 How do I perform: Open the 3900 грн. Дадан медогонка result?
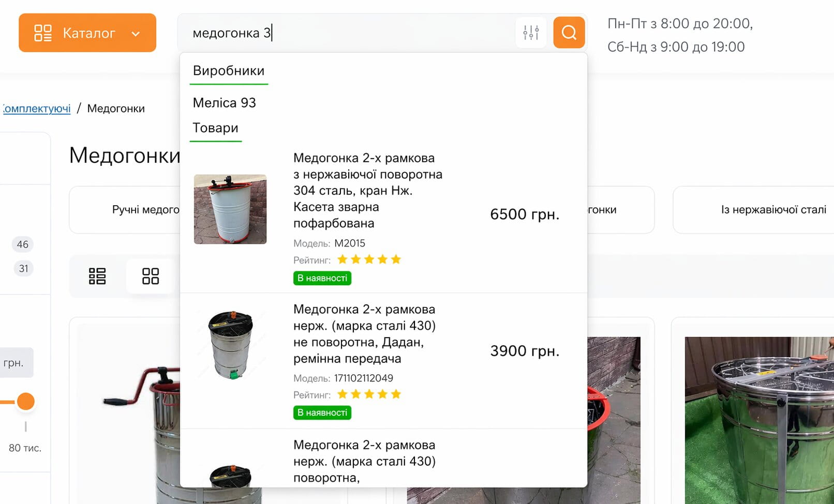364,333
